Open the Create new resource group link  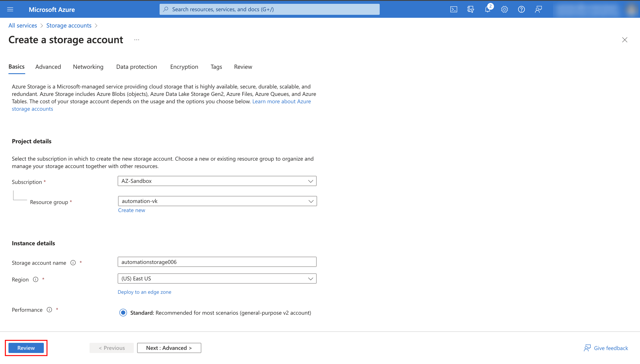pyautogui.click(x=131, y=210)
